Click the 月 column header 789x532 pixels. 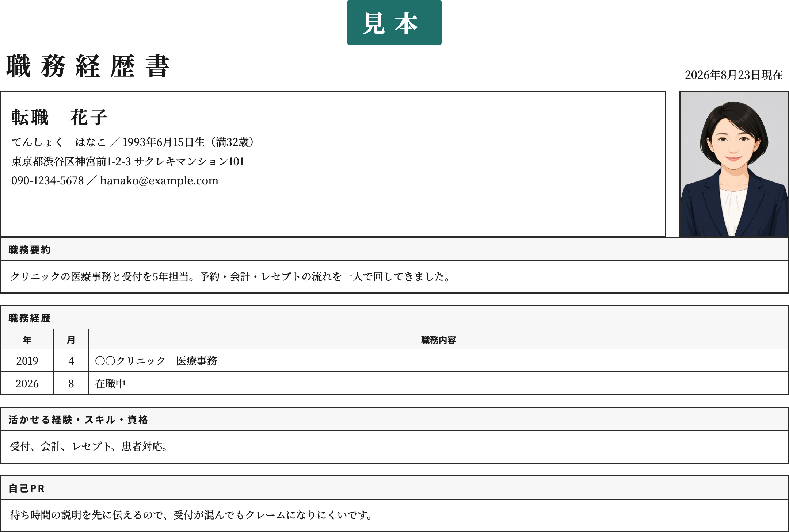(71, 340)
